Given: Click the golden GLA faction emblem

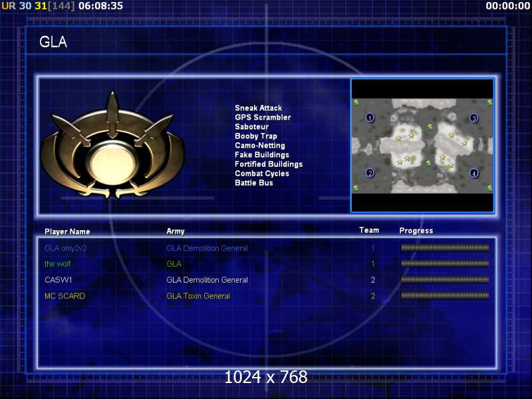Looking at the screenshot, I should click(x=113, y=146).
